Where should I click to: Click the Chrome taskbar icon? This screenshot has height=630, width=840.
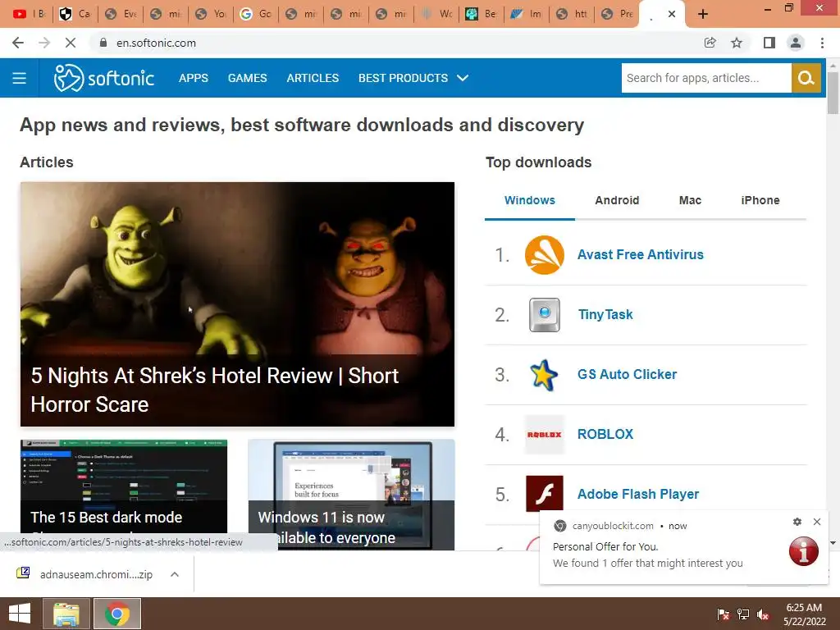[x=117, y=614]
